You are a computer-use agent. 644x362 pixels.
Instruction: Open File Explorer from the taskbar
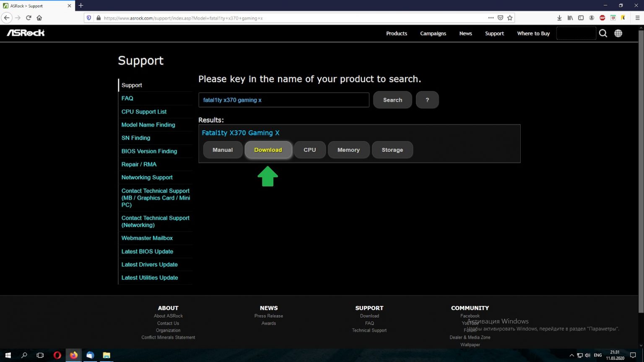[106, 355]
